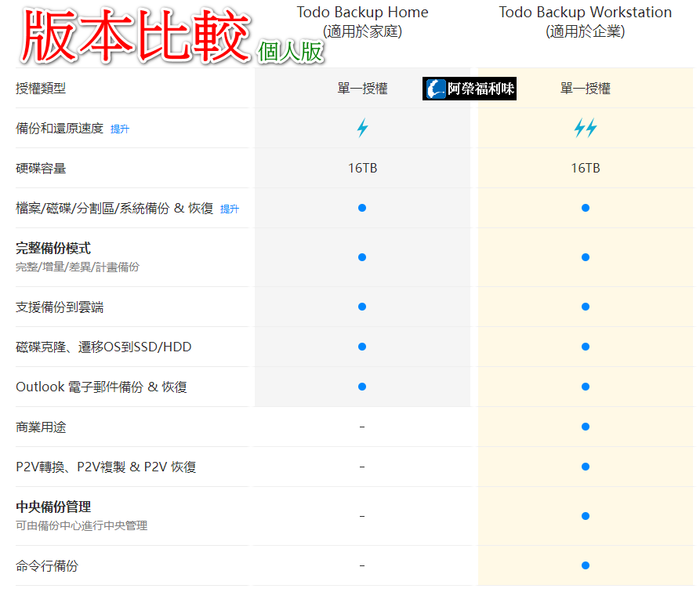The height and width of the screenshot is (596, 700).
Task: Click the double lightning bolt speed icon
Action: [x=585, y=129]
